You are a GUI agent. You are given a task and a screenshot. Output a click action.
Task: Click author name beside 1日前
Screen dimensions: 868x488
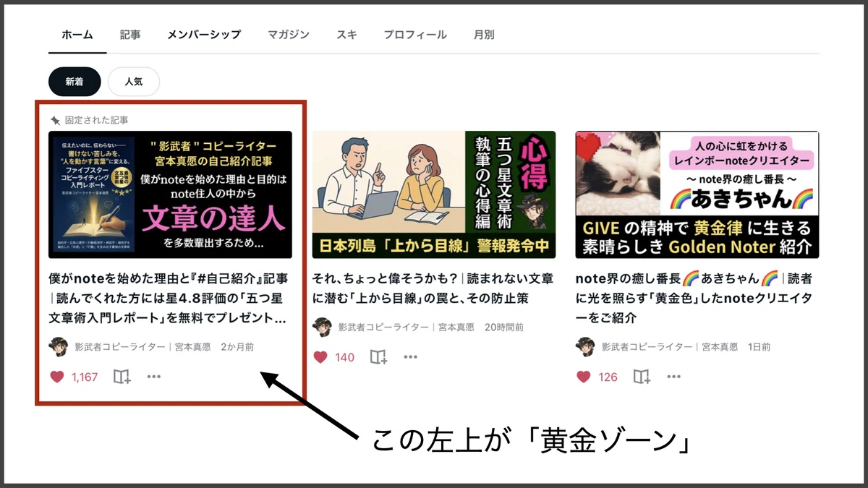coord(670,347)
